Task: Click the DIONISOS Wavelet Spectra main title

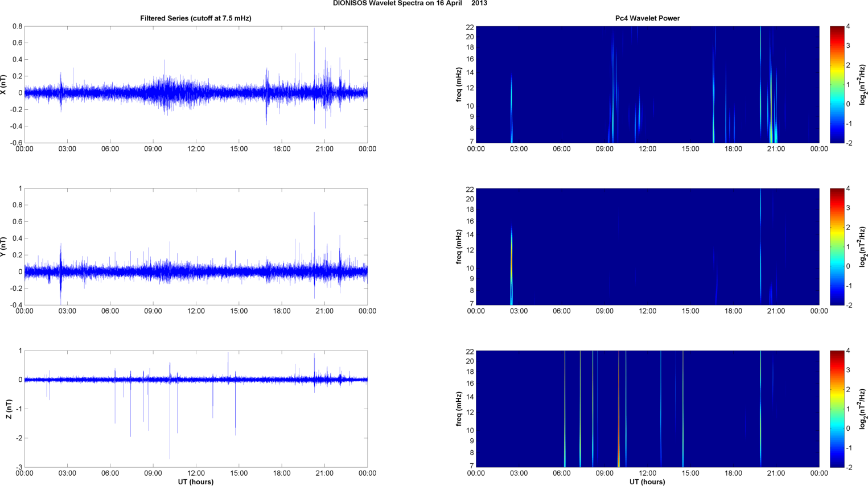Action: [410, 3]
